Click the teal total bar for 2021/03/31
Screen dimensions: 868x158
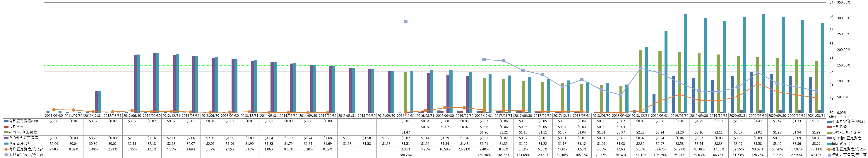pos(823,68)
